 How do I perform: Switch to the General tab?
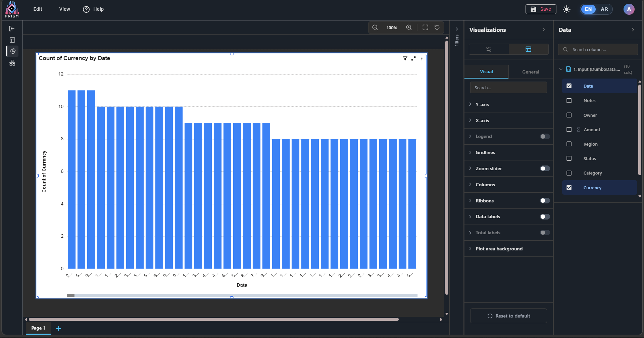(x=530, y=72)
